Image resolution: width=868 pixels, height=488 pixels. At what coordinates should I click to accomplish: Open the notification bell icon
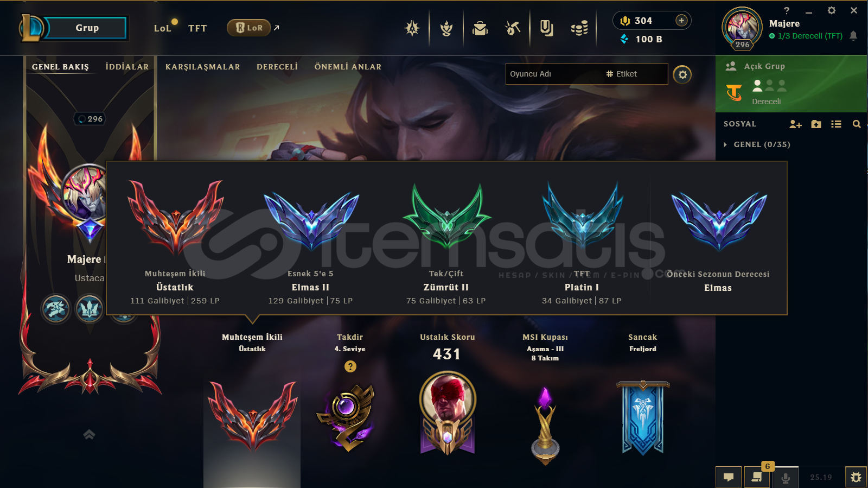[853, 36]
